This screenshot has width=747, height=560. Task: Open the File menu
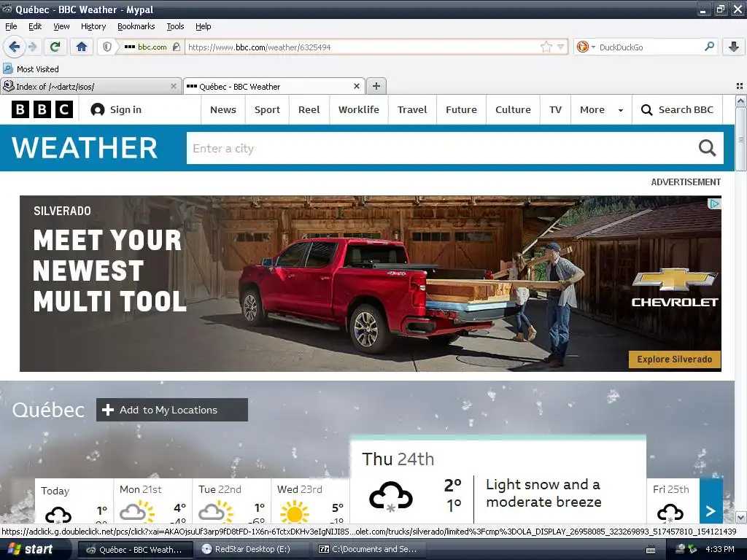pos(11,26)
